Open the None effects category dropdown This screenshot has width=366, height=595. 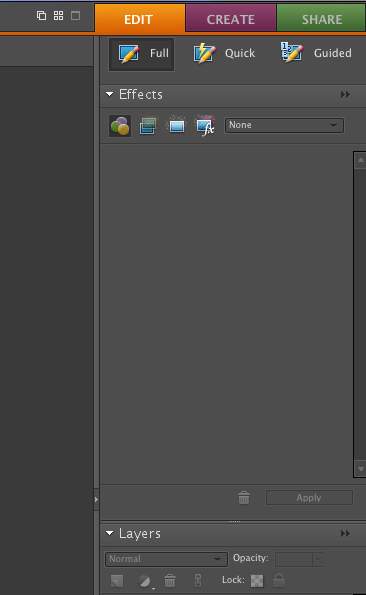284,125
